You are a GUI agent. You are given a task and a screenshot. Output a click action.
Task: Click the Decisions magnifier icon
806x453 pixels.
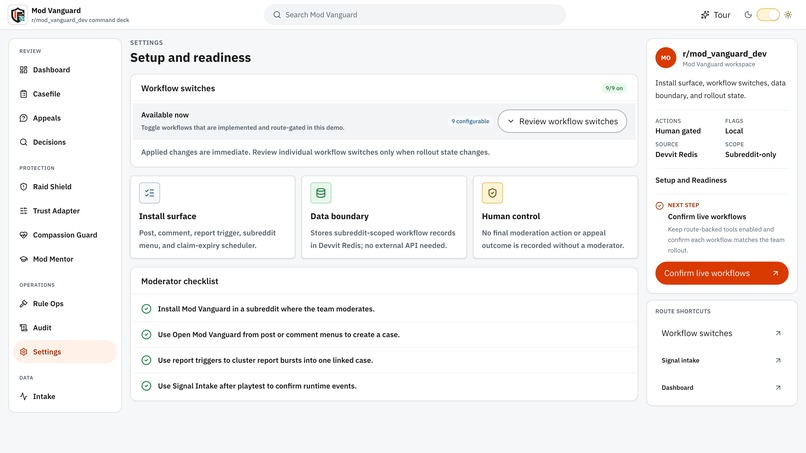click(24, 142)
